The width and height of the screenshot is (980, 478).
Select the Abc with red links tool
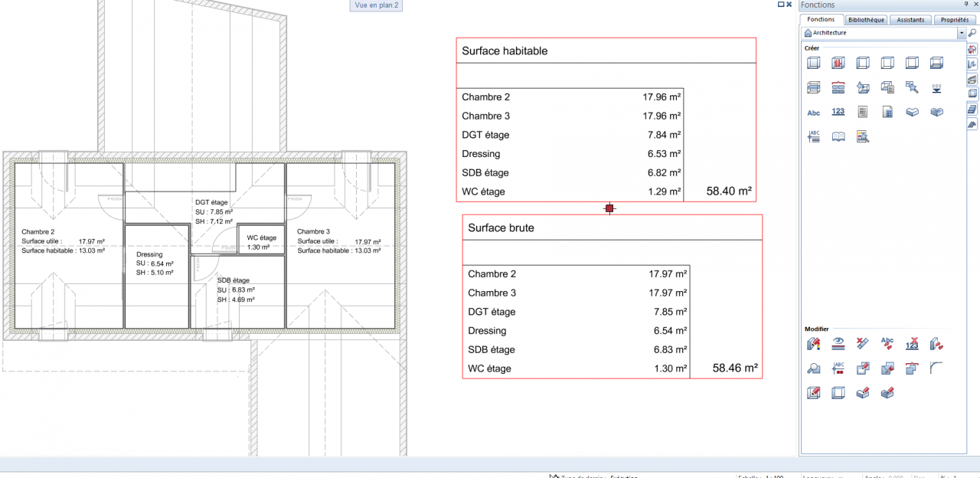click(887, 344)
